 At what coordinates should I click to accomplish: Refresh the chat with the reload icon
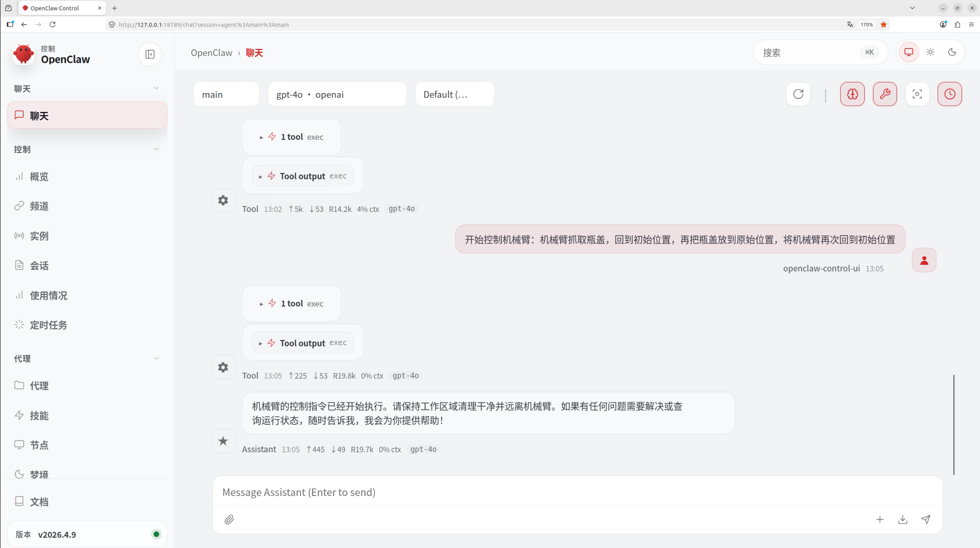pos(798,94)
